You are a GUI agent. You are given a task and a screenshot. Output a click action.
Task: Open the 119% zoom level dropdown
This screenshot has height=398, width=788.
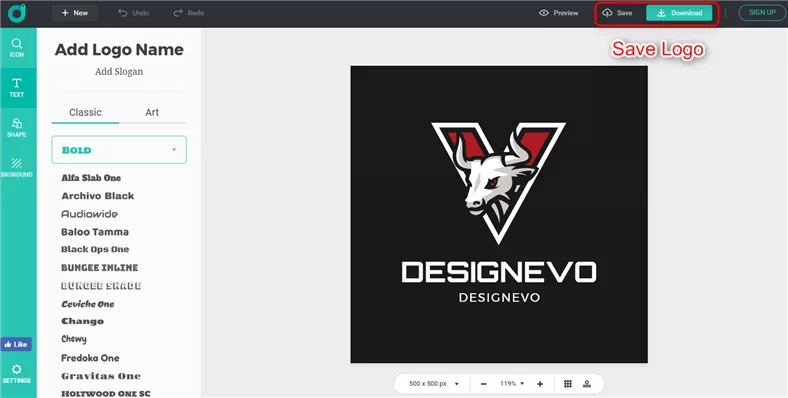coord(512,384)
